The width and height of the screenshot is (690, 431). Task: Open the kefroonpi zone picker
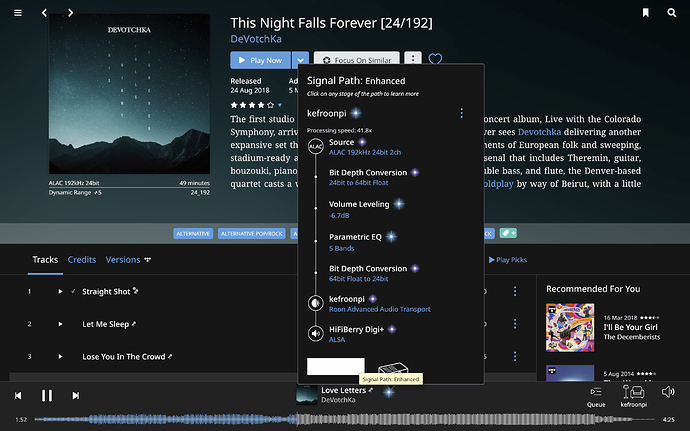634,396
